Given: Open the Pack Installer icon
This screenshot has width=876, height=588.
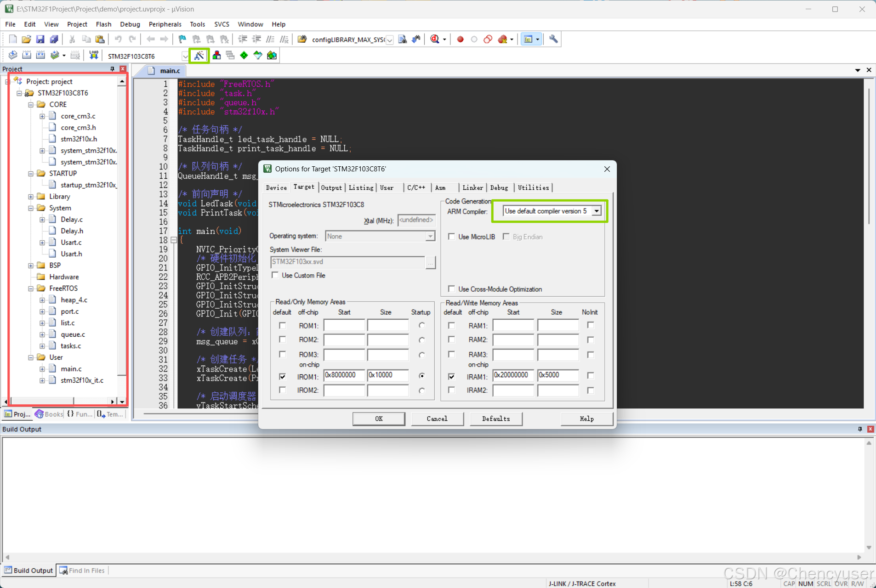Looking at the screenshot, I should (x=272, y=56).
